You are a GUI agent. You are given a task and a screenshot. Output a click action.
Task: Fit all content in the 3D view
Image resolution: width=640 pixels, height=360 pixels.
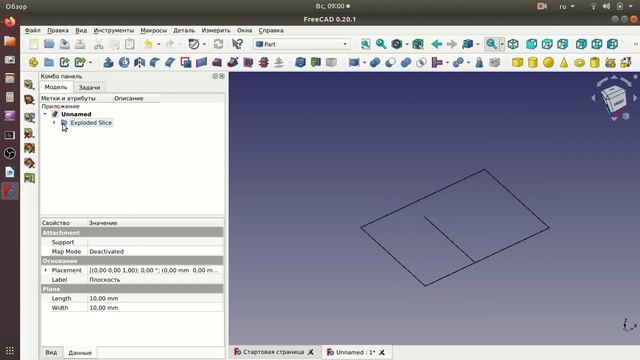[x=366, y=44]
